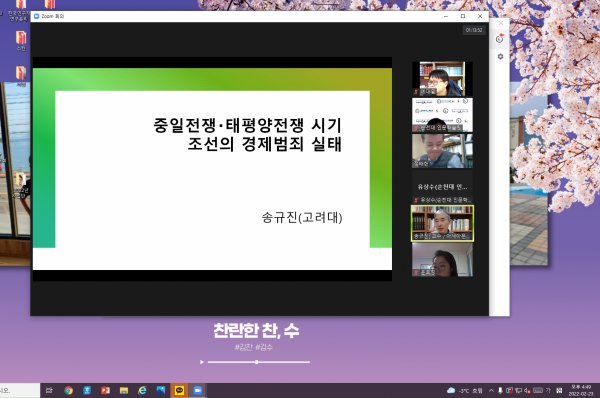Maximize the Zoom meeting window

(x=463, y=16)
